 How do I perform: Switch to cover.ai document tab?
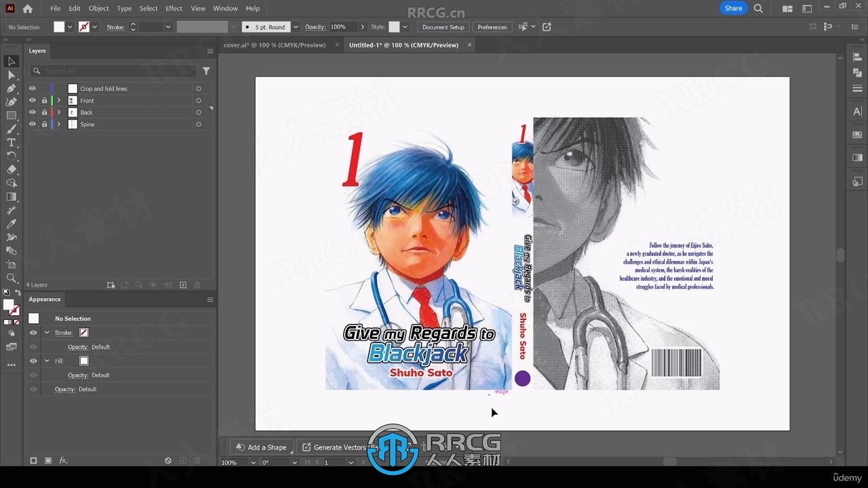click(x=275, y=45)
